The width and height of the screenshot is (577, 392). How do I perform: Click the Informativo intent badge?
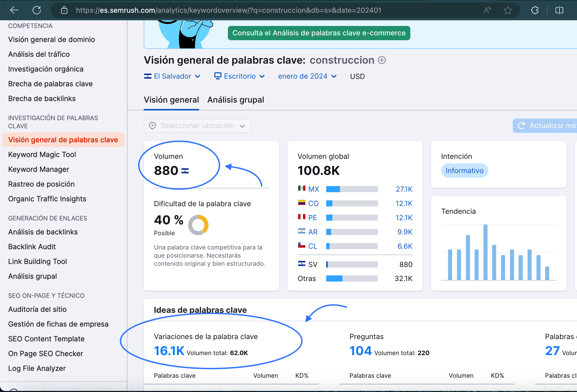tap(464, 171)
